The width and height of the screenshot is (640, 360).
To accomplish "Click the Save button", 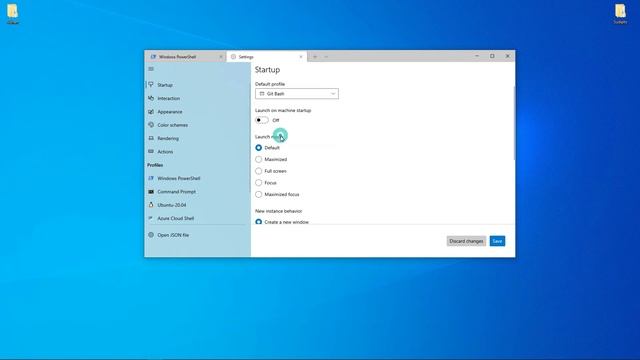I will click(497, 241).
